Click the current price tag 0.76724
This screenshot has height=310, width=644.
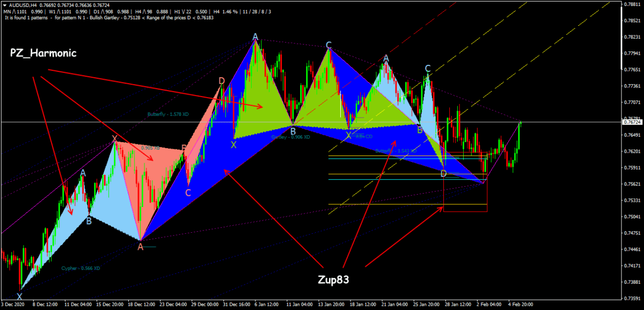point(633,122)
